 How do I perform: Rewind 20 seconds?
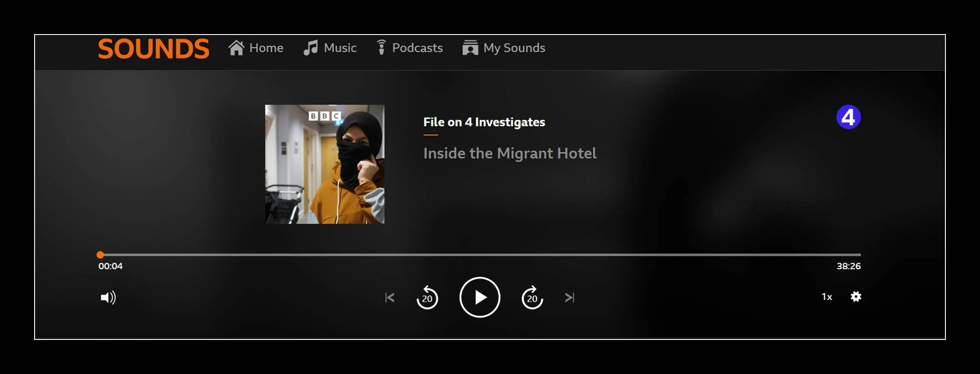coord(427,298)
